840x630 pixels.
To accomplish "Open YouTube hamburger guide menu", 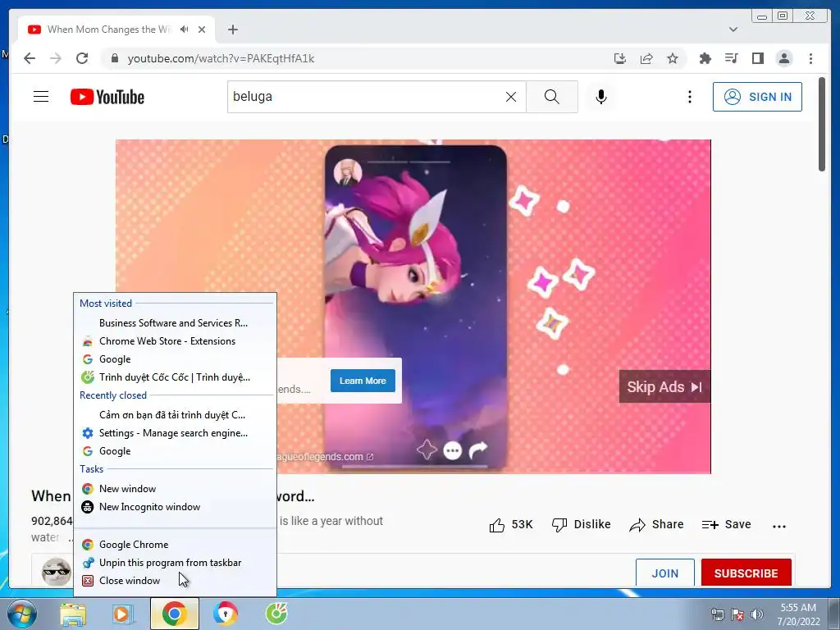I will 41,97.
